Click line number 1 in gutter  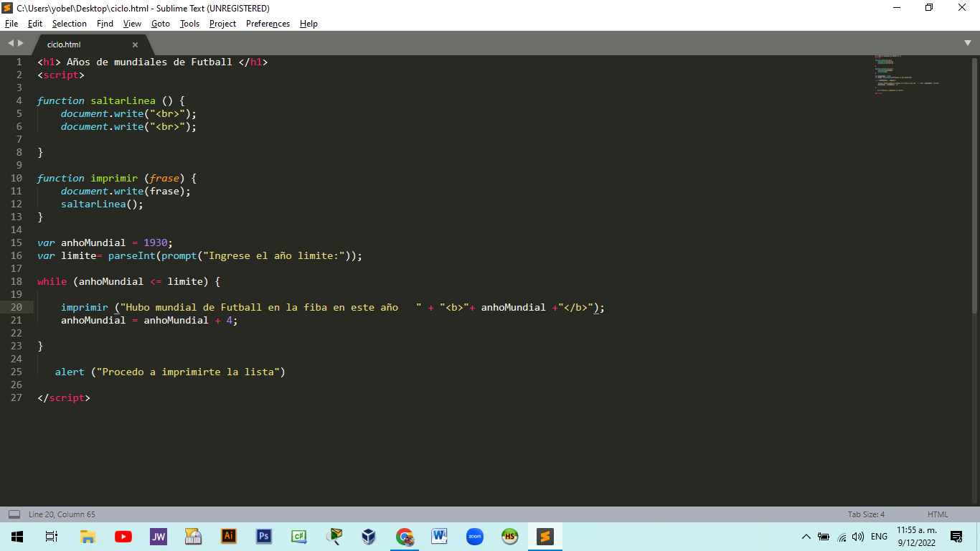pyautogui.click(x=19, y=62)
